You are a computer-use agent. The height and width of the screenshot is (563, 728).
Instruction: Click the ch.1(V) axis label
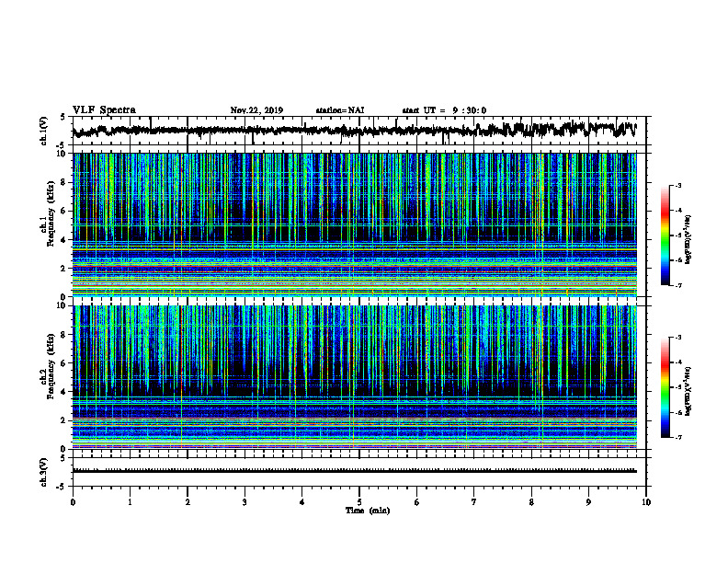[43, 131]
